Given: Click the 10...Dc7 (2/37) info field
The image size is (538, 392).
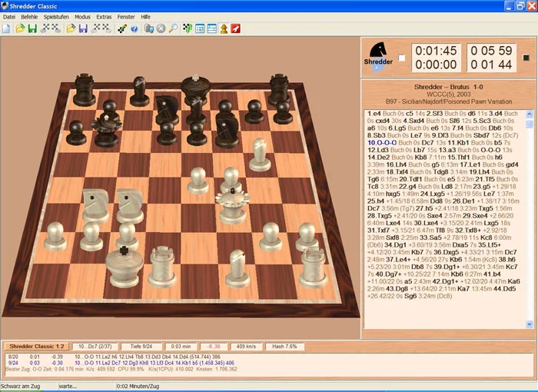Looking at the screenshot, I should (x=95, y=347).
